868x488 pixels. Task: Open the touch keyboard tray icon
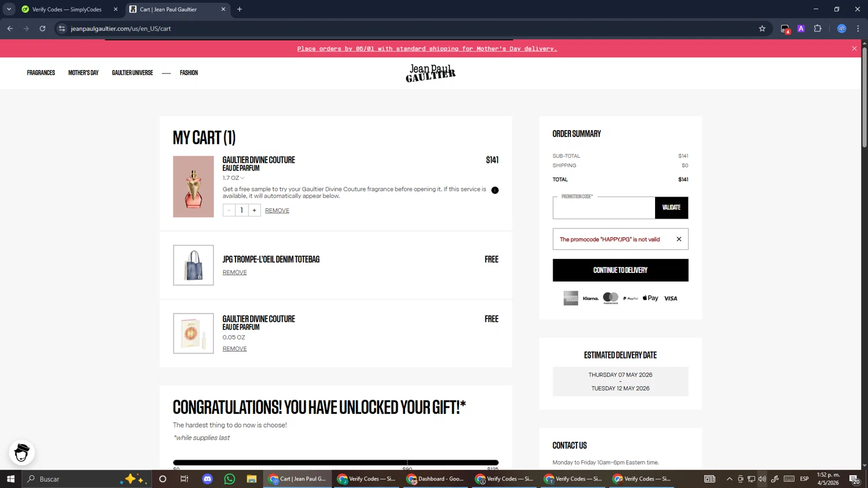[789, 479]
